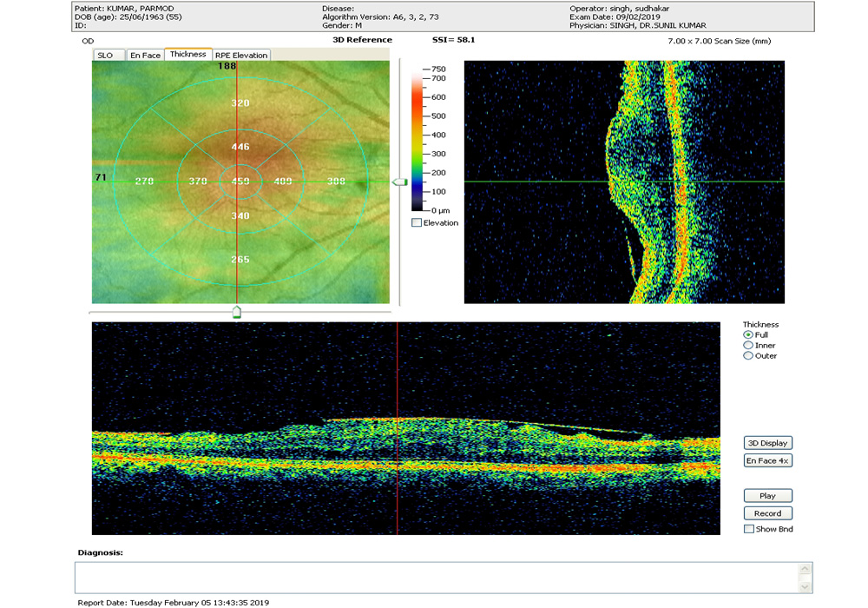Select Full thickness radio button

coord(748,335)
